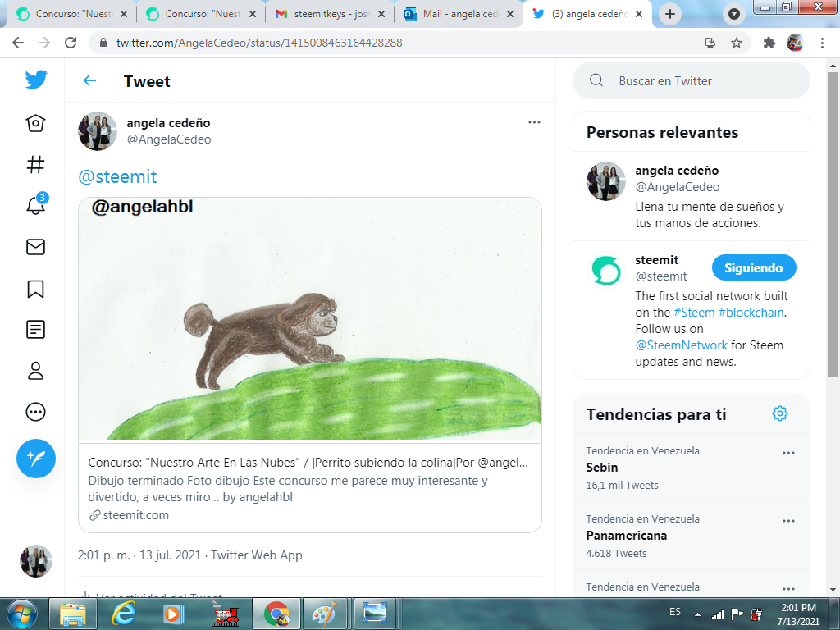Open steemit profile avatar in relevant people
This screenshot has height=630, width=840.
[x=606, y=271]
